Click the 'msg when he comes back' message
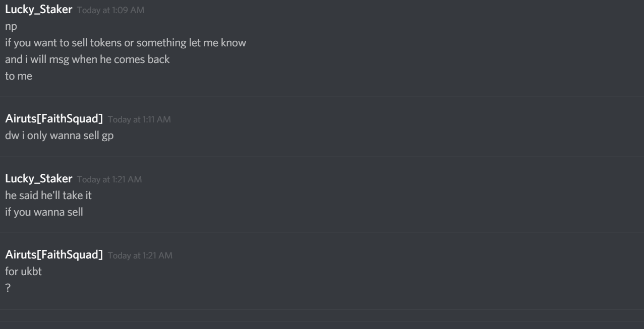 [87, 59]
